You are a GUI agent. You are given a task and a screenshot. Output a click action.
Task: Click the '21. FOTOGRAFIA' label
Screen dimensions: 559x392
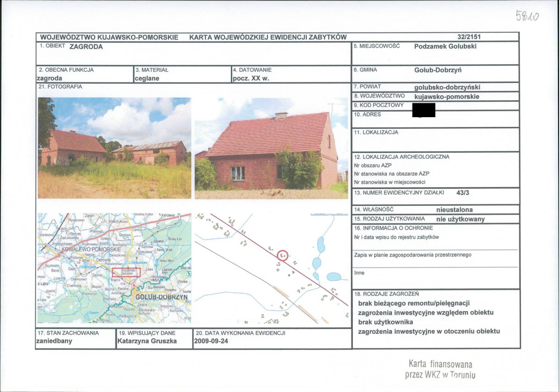click(60, 87)
